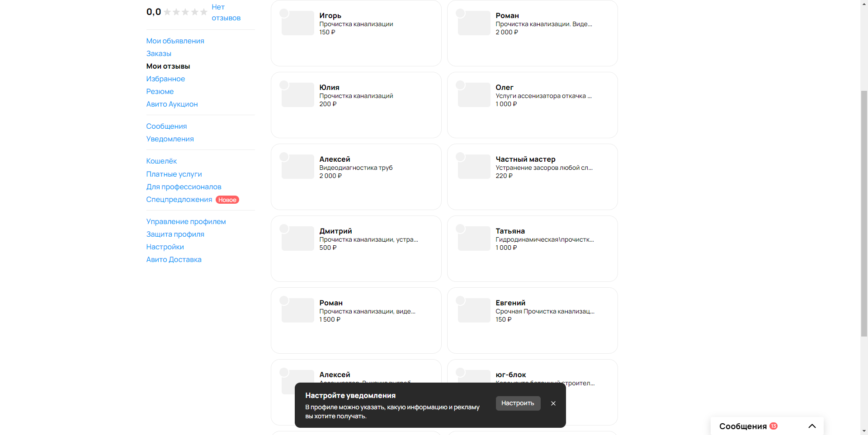Click seller name Частный мастер

click(x=525, y=159)
